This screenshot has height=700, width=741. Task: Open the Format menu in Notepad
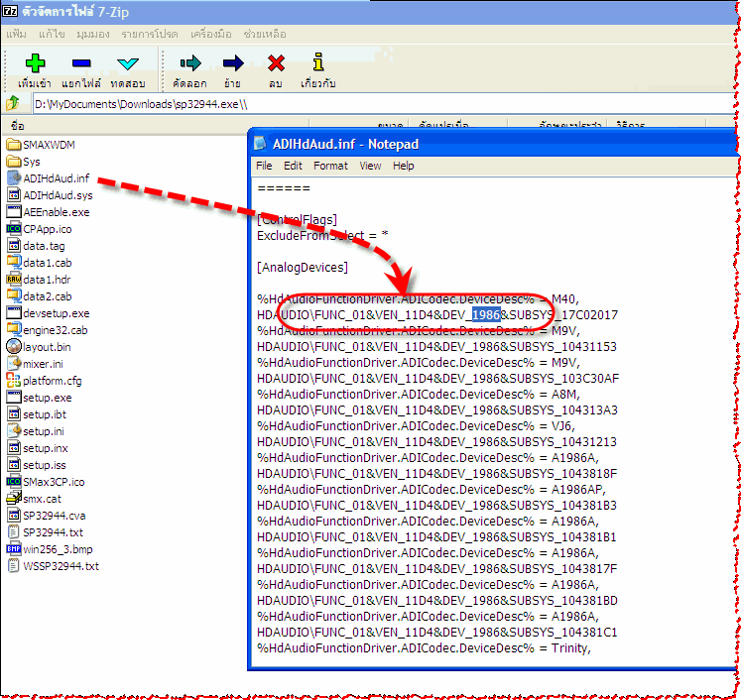point(330,166)
